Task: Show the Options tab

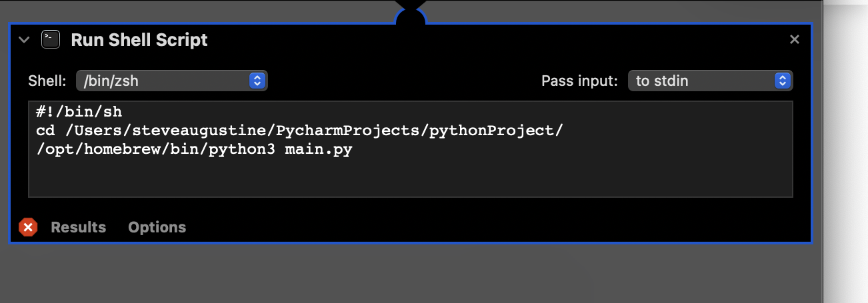Action: [157, 228]
